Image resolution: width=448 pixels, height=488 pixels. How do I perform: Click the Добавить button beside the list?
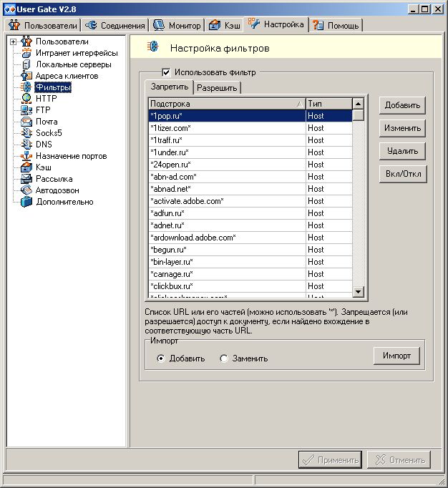coord(402,105)
